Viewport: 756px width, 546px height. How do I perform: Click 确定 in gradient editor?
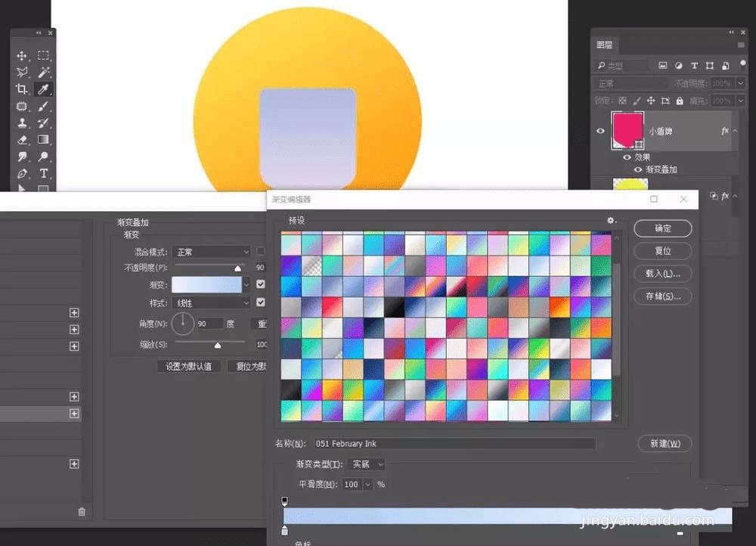pyautogui.click(x=663, y=228)
